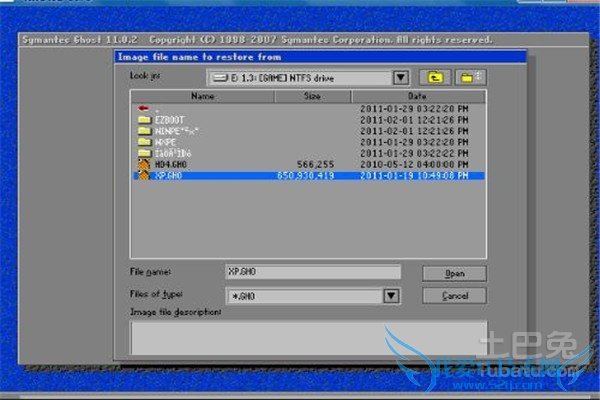Click the create new folder icon
This screenshot has width=600, height=400.
469,77
